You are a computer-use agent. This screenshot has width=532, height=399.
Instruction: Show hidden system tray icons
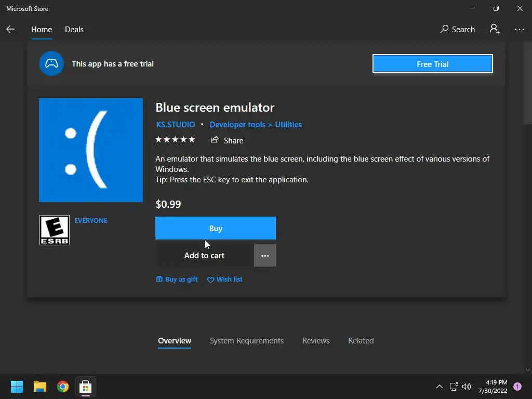(x=440, y=387)
